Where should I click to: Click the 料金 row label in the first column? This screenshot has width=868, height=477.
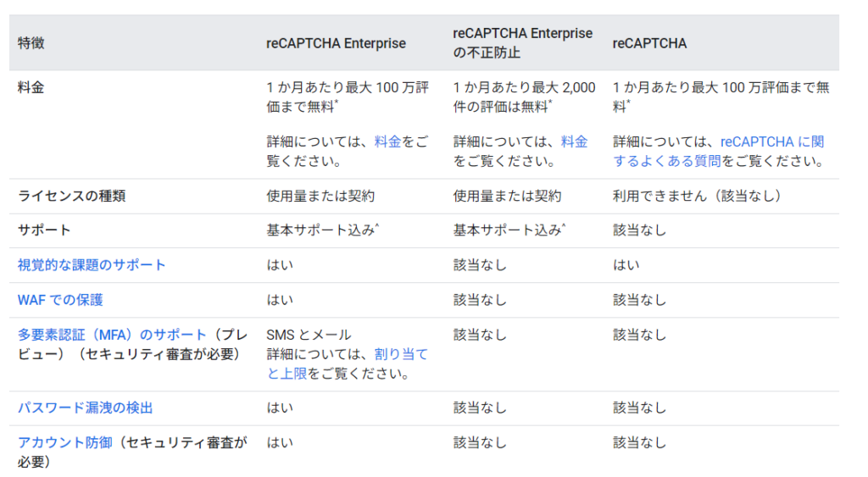pos(31,87)
